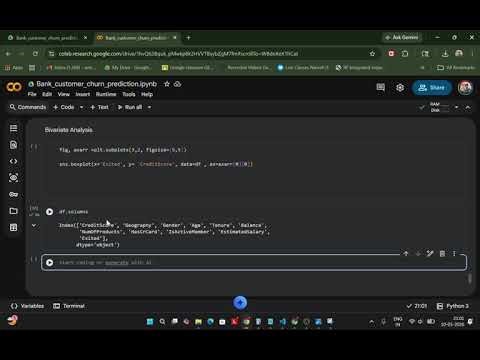Click the generate with AI link
480x360 pixels.
[x=117, y=263]
